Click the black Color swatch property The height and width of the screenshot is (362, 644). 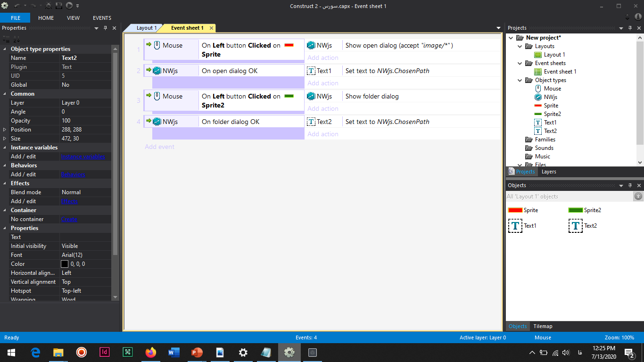coord(65,264)
